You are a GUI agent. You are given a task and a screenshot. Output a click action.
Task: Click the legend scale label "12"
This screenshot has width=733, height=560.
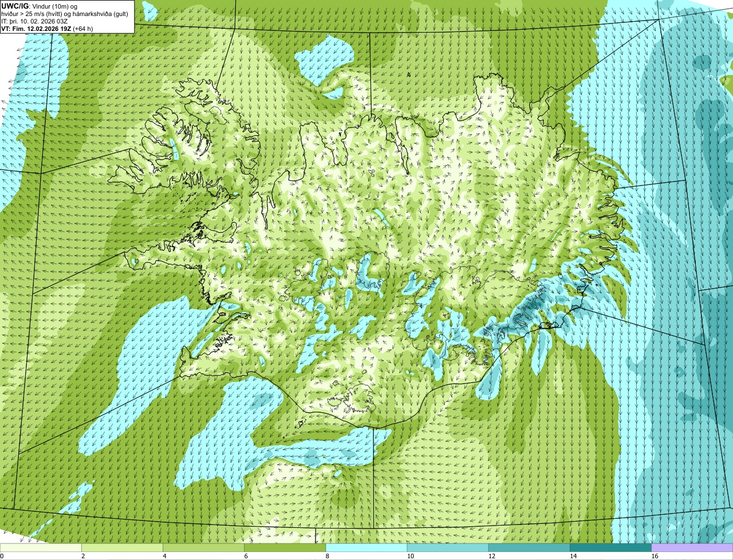[x=491, y=556]
